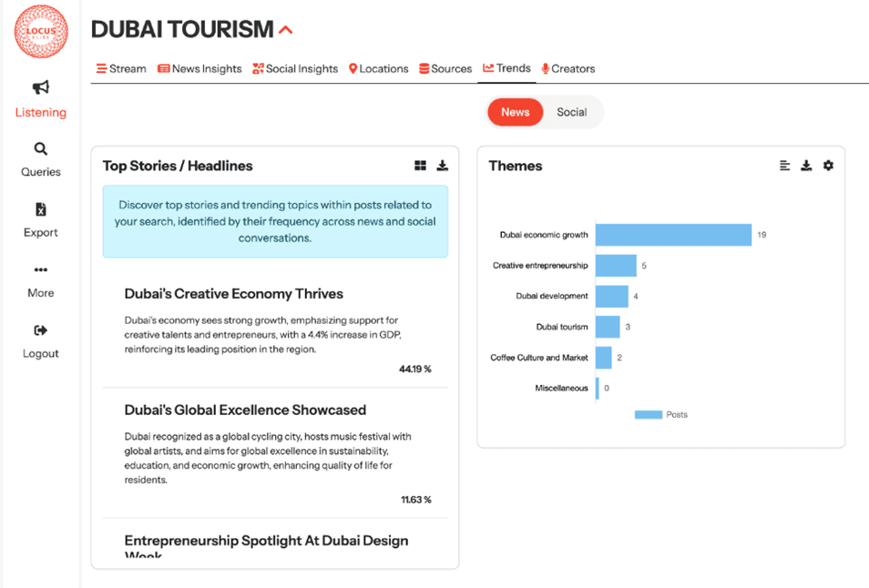Screen dimensions: 869x588
Task: Open the Locations tab
Action: [378, 69]
